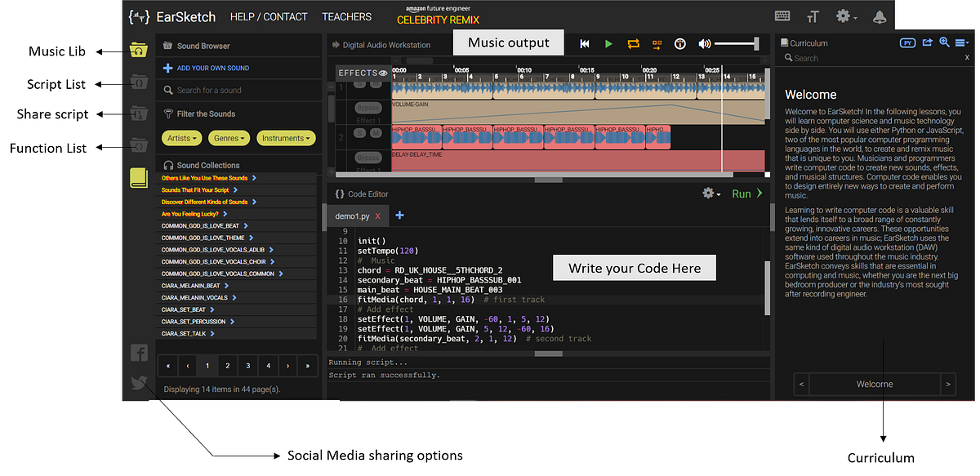Run the script with the Run button
Screen dimensions: 980x476
744,194
